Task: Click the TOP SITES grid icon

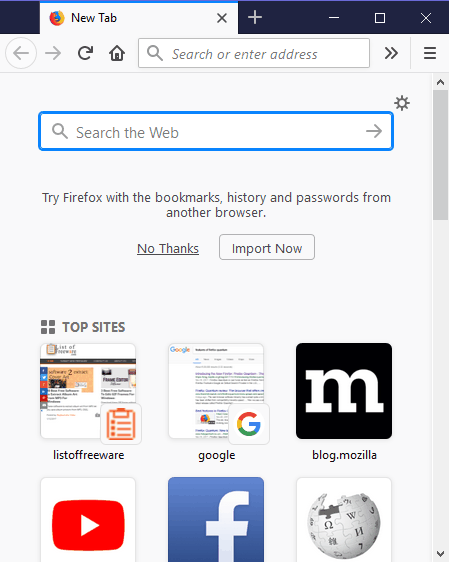Action: click(48, 327)
